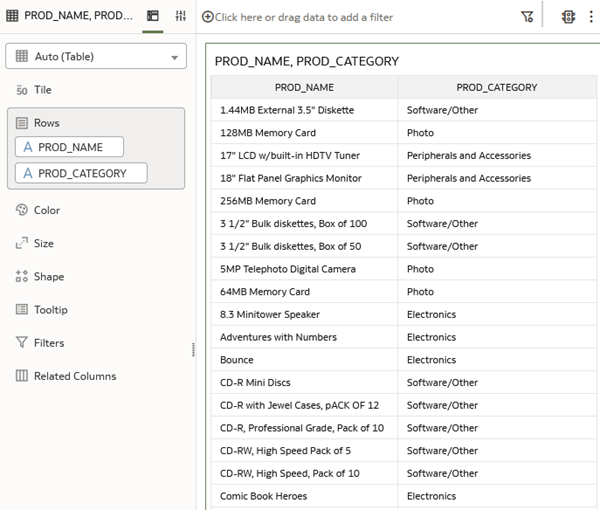This screenshot has height=510, width=600.
Task: Open the three-dot overflow menu
Action: click(x=591, y=16)
